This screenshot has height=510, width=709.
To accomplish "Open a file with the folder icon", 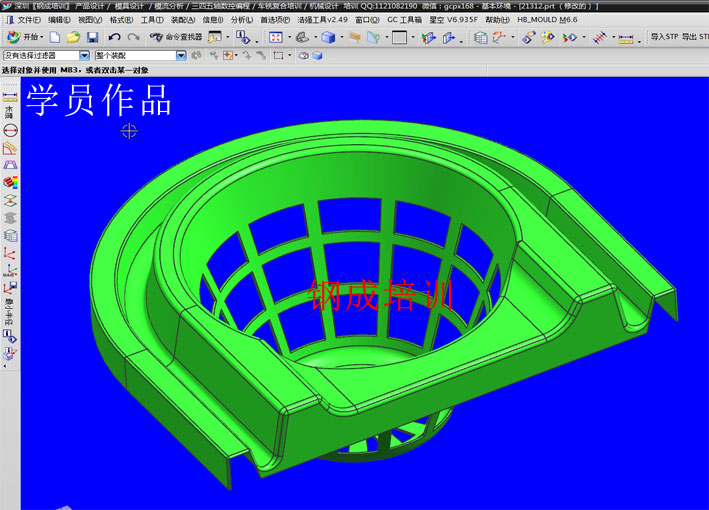I will click(x=73, y=37).
